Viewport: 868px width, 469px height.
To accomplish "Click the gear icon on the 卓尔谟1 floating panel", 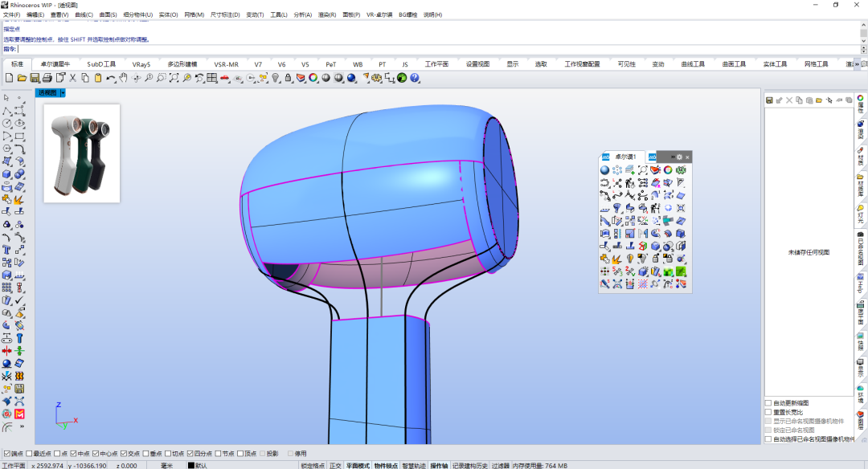I will tap(679, 157).
